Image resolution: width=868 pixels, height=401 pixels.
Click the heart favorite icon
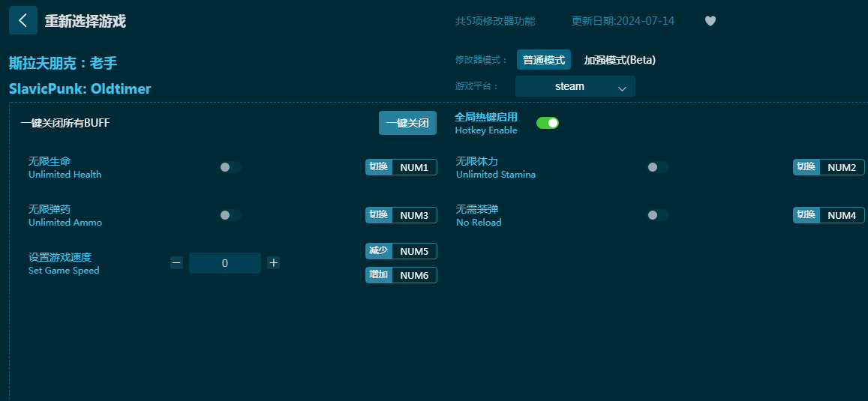710,21
